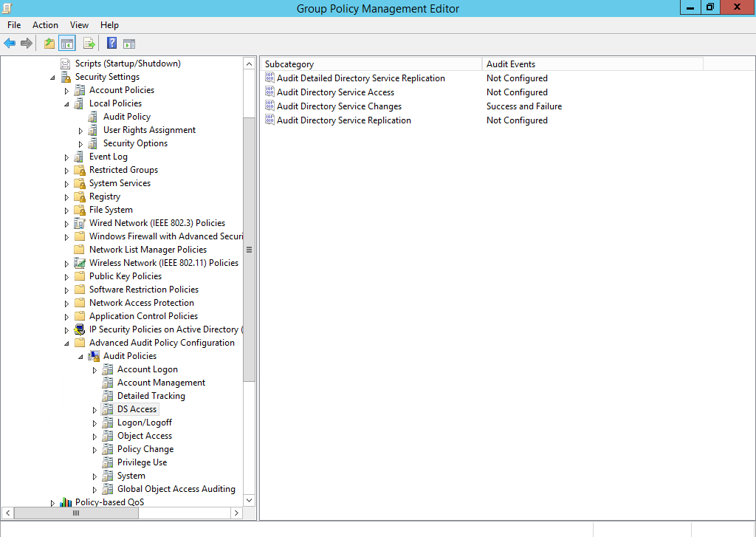
Task: Expand the Policy-based QoS node
Action: coord(52,503)
